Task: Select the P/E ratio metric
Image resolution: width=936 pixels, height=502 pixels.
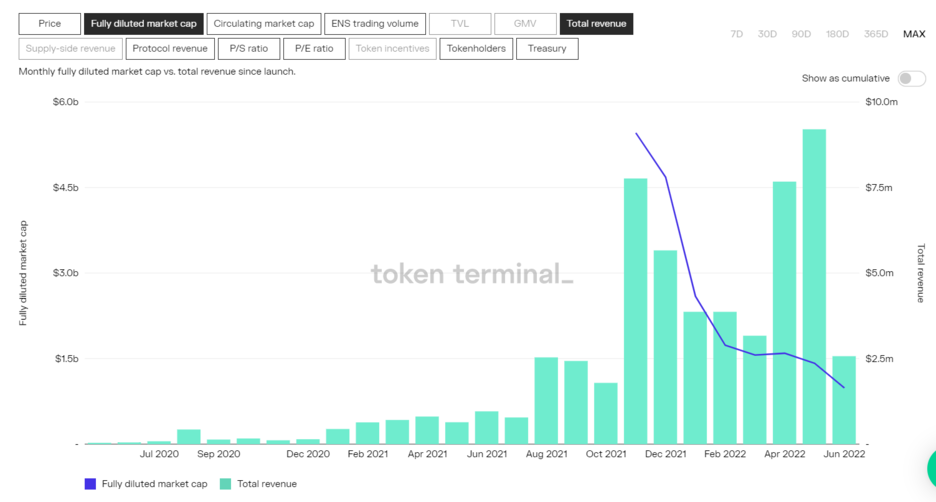Action: click(x=314, y=48)
